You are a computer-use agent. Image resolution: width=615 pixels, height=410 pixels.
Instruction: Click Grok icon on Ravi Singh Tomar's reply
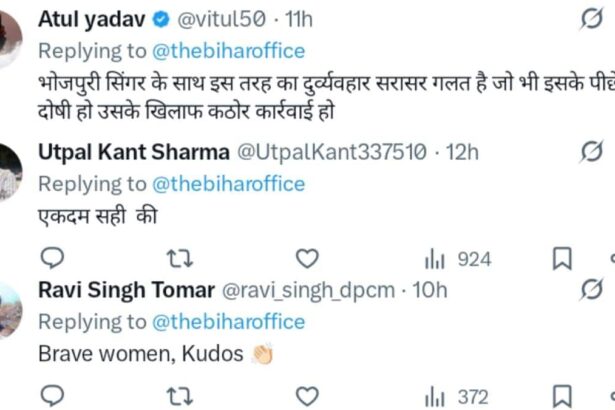(592, 290)
